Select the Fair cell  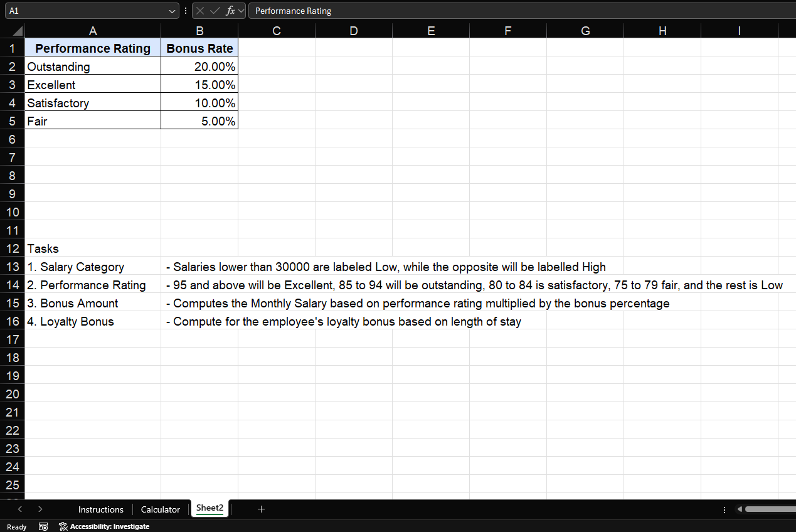click(93, 121)
